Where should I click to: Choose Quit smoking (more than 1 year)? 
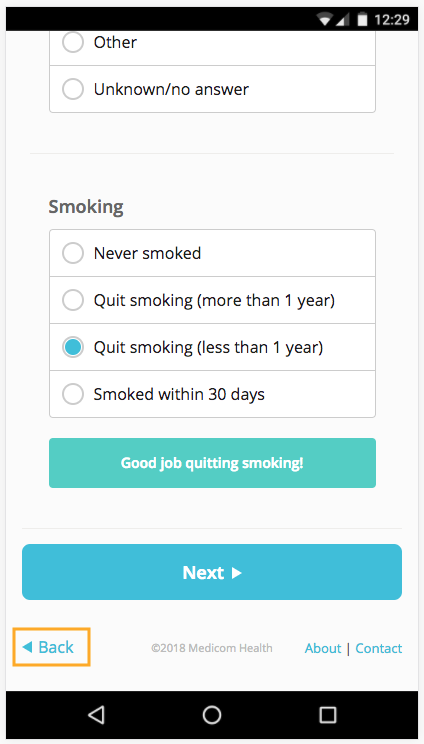coord(212,300)
